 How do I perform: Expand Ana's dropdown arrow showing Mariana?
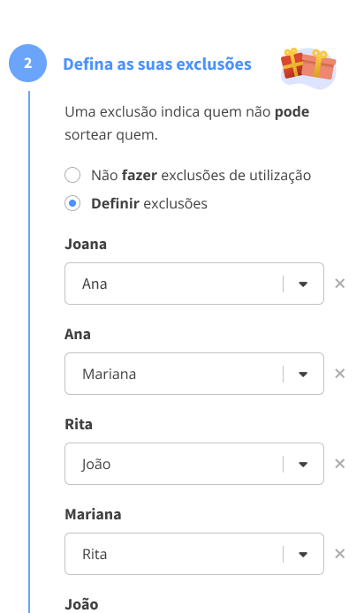(x=303, y=375)
